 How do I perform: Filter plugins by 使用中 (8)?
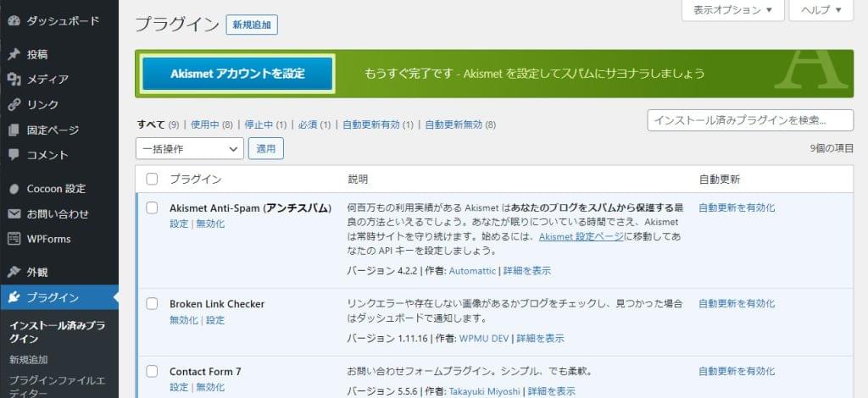(211, 124)
